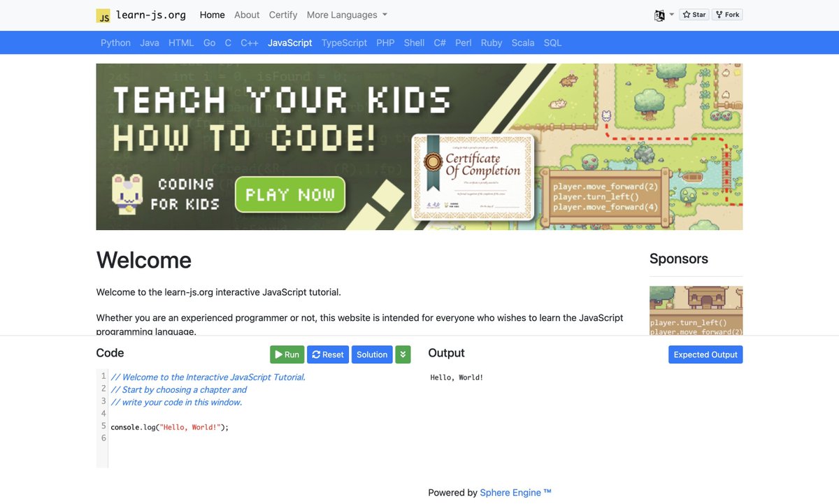This screenshot has width=839, height=504.
Task: Switch to the Ruby tutorial
Action: click(x=492, y=43)
